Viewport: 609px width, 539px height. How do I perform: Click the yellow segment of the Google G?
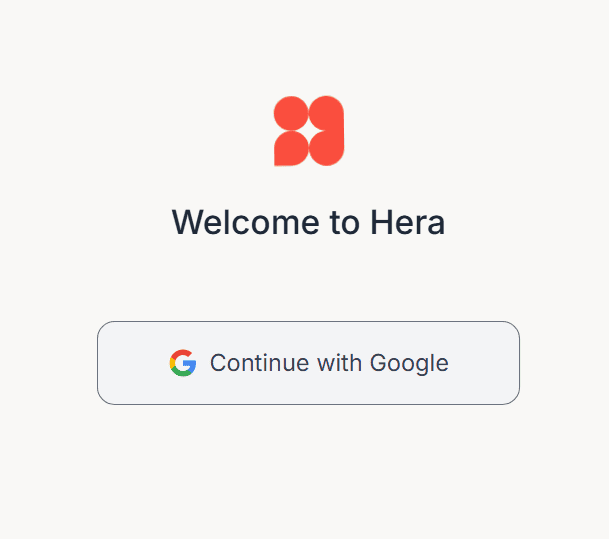172,363
